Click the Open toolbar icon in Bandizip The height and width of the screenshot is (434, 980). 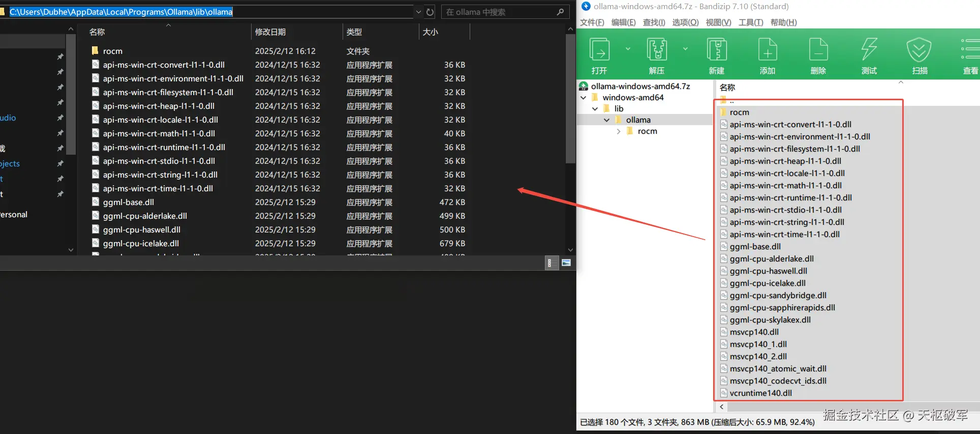click(599, 50)
